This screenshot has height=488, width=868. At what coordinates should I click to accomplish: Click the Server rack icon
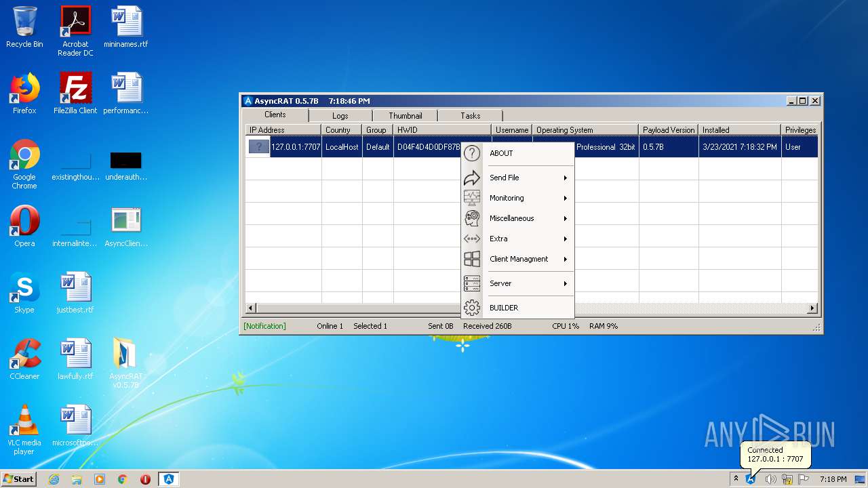coord(471,283)
